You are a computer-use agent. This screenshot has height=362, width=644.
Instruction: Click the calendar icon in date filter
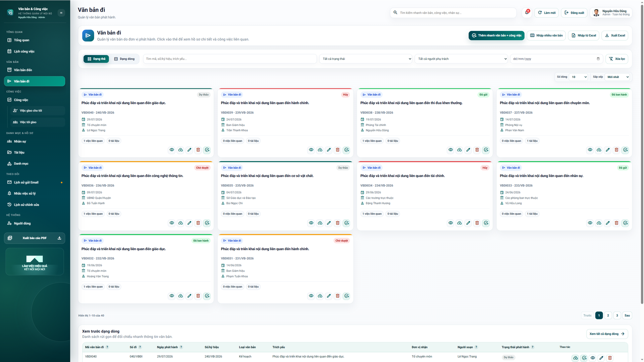[x=598, y=59]
